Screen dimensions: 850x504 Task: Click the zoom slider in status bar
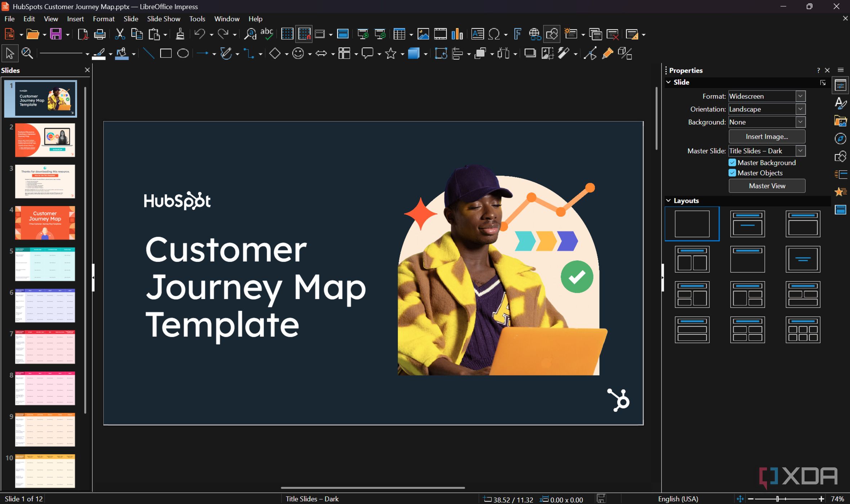pos(786,499)
